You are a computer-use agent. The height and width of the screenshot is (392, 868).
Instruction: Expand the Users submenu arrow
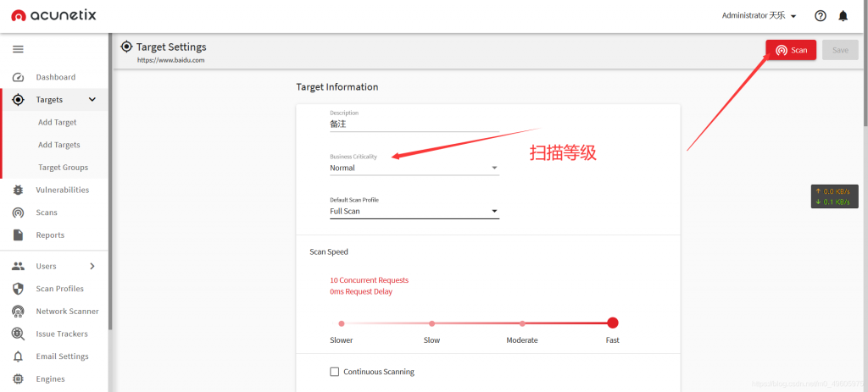92,267
